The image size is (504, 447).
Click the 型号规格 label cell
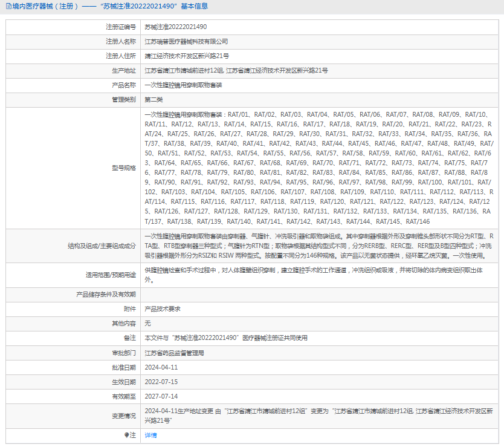tap(73, 168)
